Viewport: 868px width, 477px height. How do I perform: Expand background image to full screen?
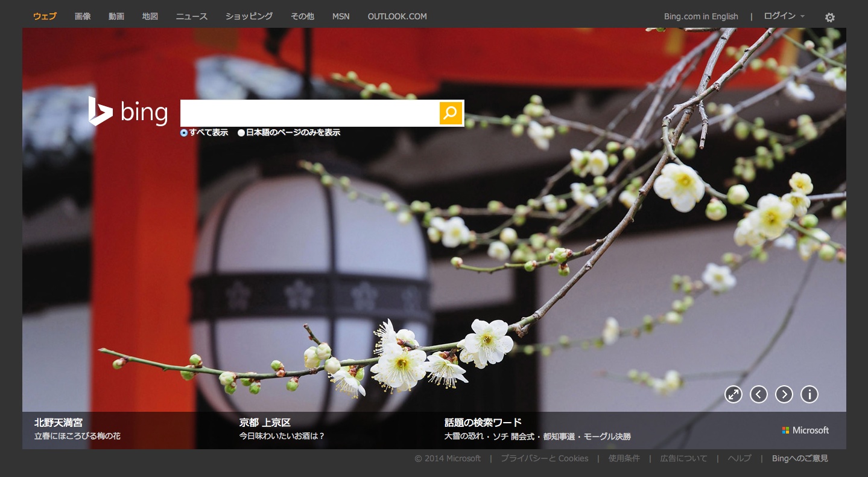coord(733,394)
